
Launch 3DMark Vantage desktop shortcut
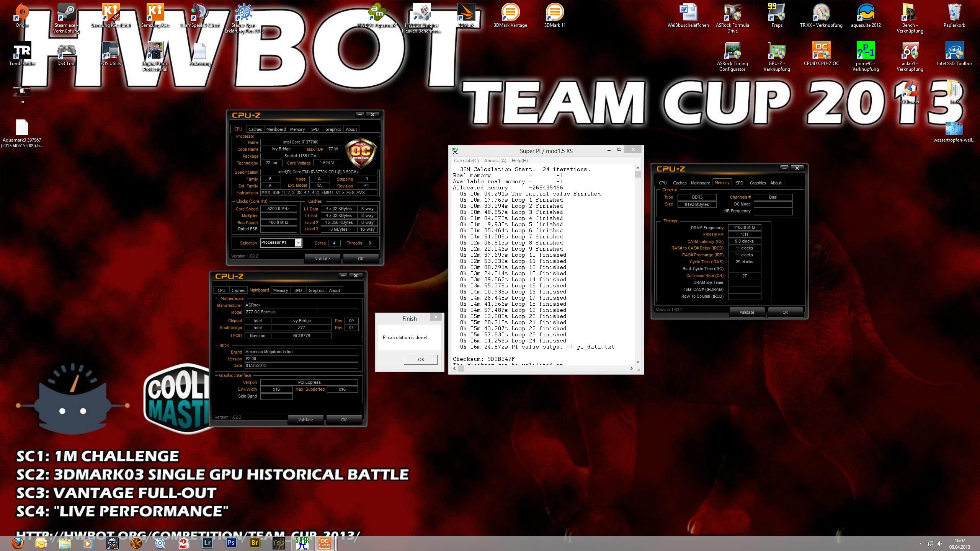[510, 15]
